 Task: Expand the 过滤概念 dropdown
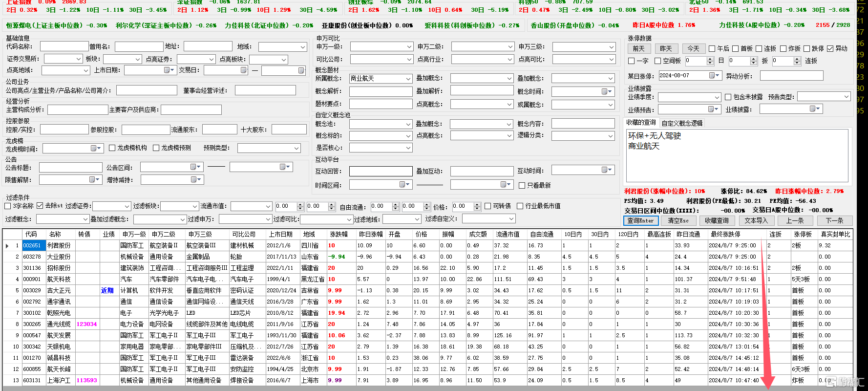(x=85, y=219)
